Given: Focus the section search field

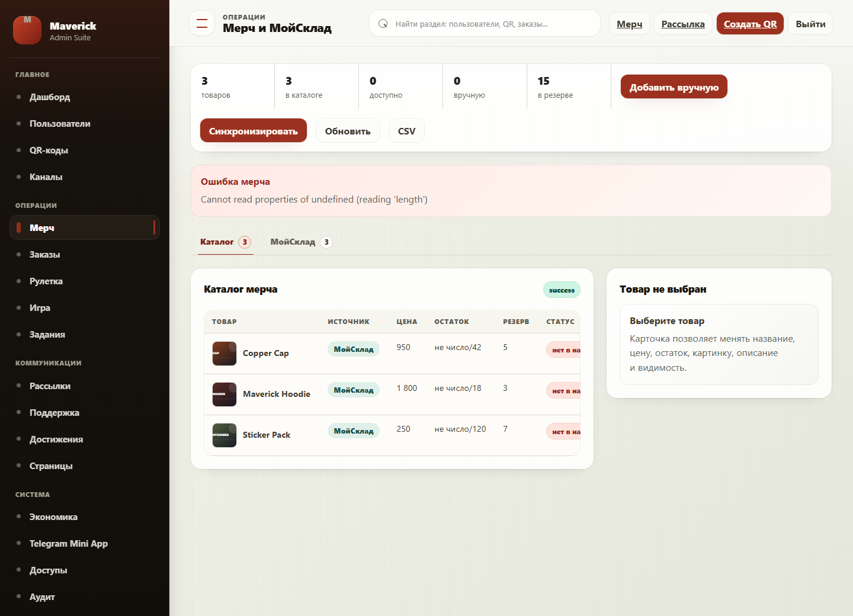Looking at the screenshot, I should click(485, 24).
